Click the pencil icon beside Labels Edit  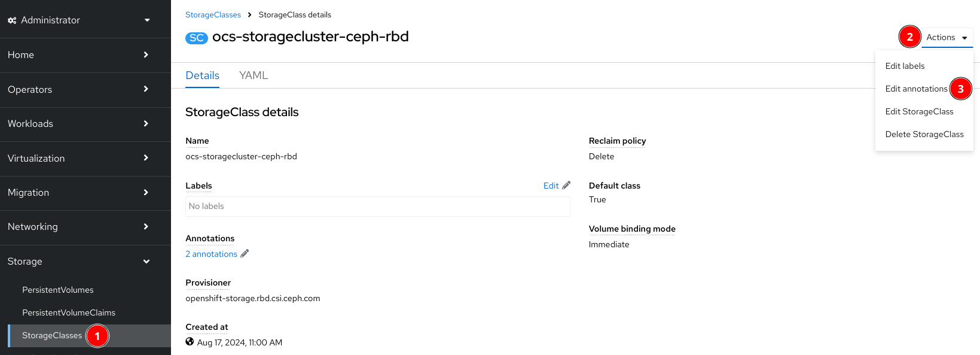tap(566, 186)
